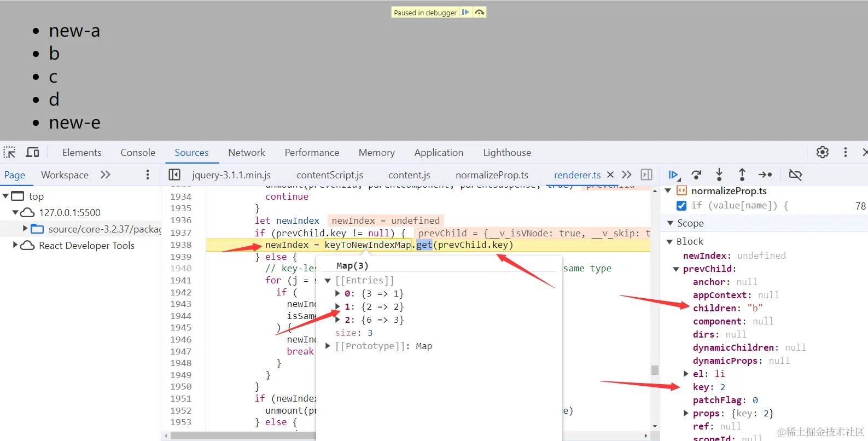Click keyToNewIndexMap in line 1938

368,245
